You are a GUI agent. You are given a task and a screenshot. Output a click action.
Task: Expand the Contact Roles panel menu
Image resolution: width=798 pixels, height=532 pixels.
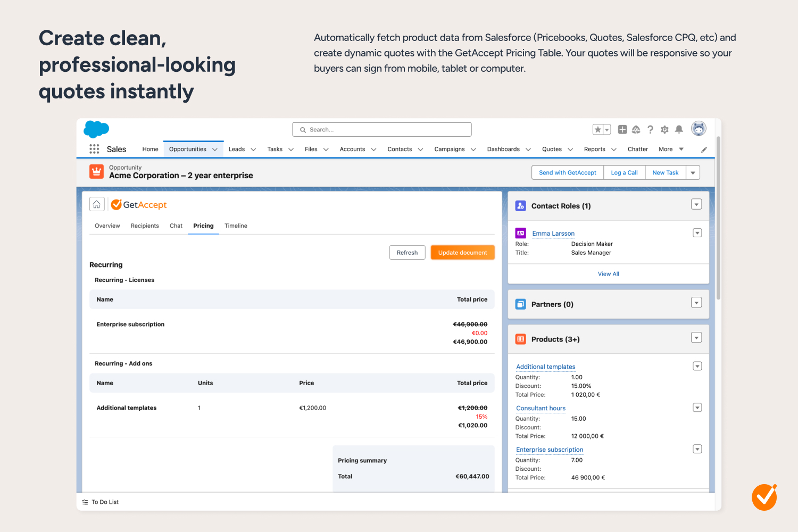(696, 205)
